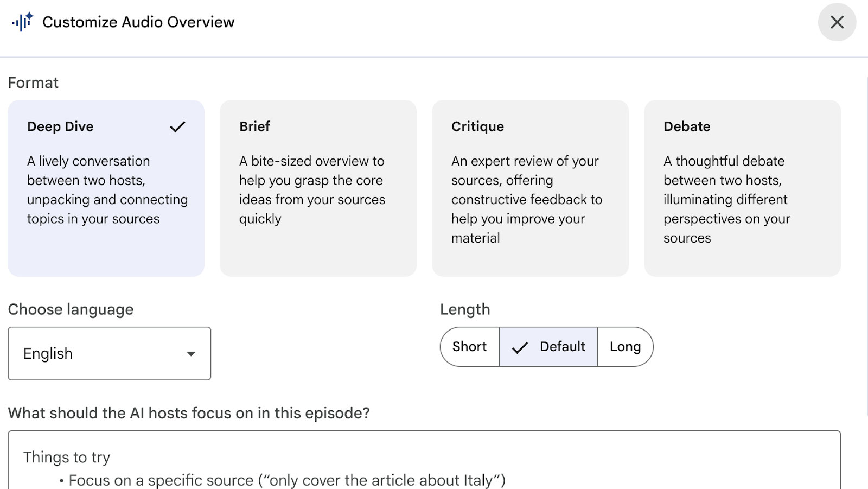Image resolution: width=868 pixels, height=489 pixels.
Task: Choose the Brief format option
Action: coord(318,188)
